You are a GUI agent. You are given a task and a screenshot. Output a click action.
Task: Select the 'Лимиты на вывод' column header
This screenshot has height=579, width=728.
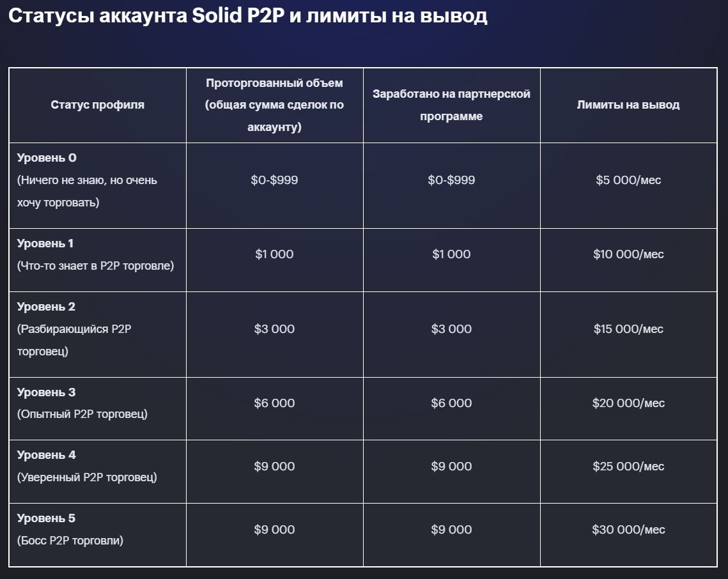point(629,105)
